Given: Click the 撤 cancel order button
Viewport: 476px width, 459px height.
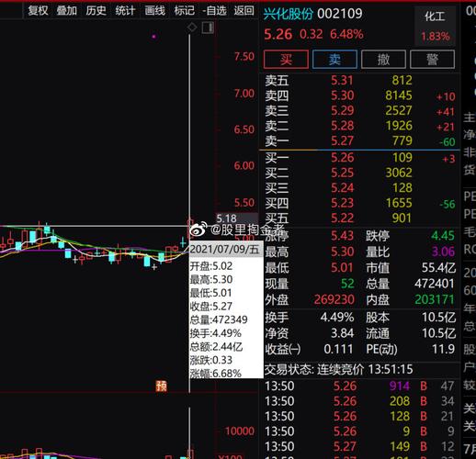Looking at the screenshot, I should (383, 59).
